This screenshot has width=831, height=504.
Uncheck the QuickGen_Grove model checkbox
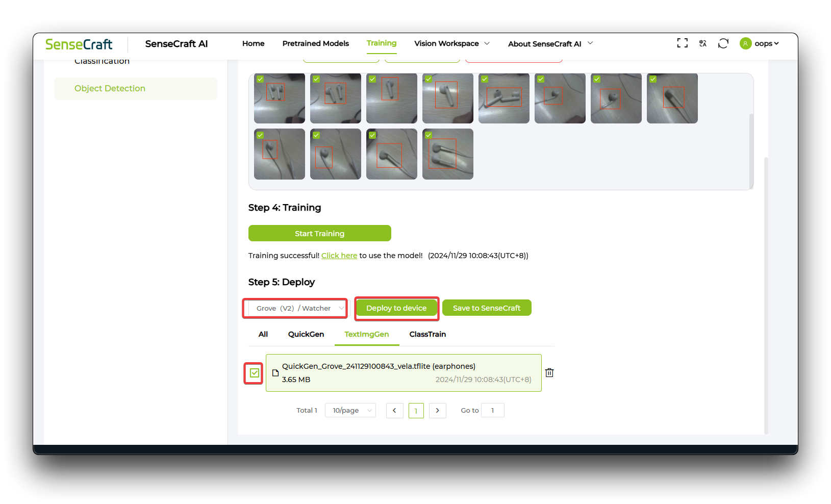[253, 373]
